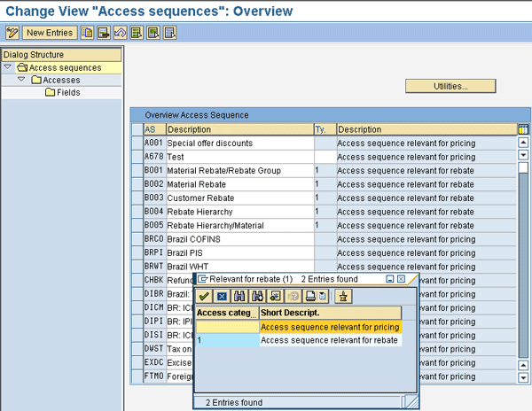Click the Fields folder icon
The image size is (532, 411).
(50, 92)
